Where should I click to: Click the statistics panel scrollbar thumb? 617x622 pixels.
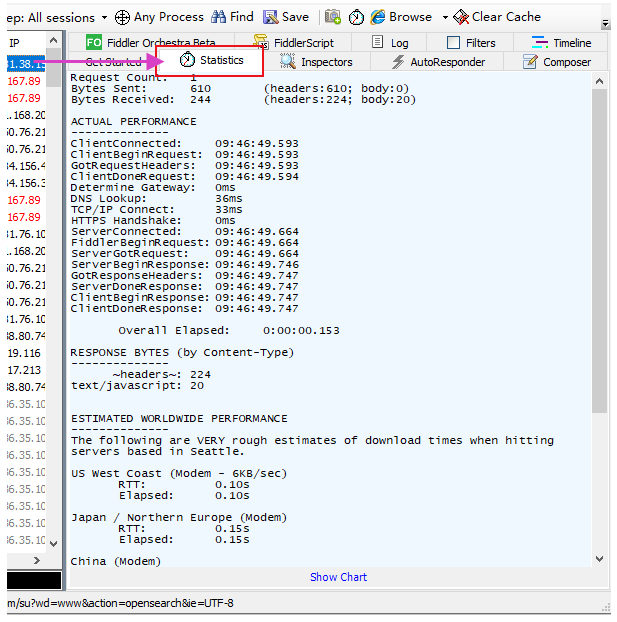600,251
